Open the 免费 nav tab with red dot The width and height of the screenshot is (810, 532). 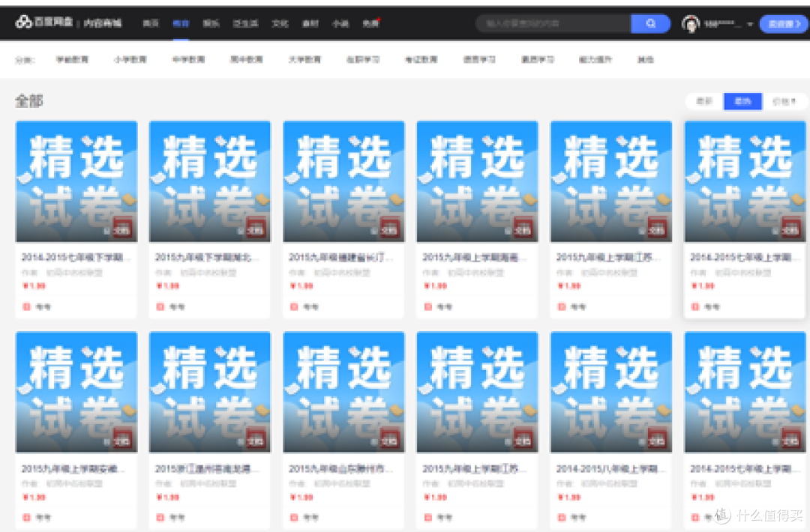[371, 24]
